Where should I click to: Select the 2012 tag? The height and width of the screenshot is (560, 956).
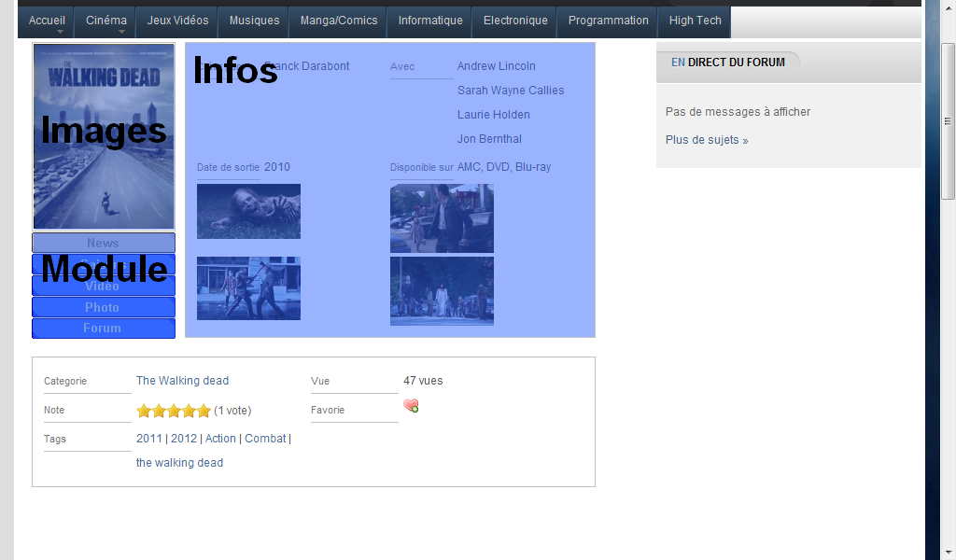pos(184,439)
